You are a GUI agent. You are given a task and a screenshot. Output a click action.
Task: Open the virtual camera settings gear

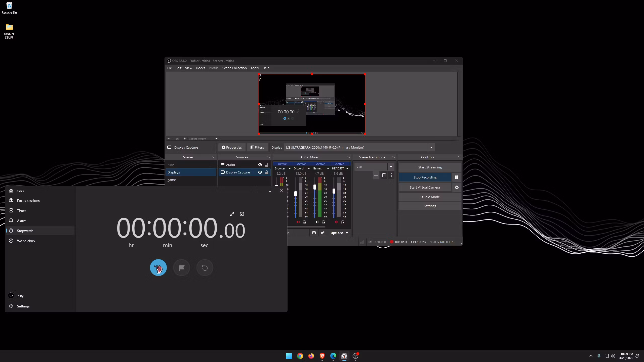pyautogui.click(x=457, y=187)
